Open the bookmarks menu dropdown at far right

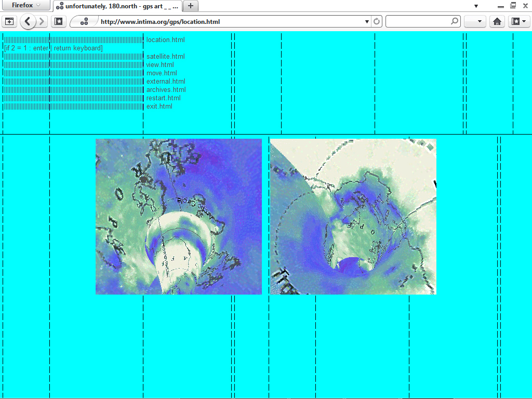[518, 22]
